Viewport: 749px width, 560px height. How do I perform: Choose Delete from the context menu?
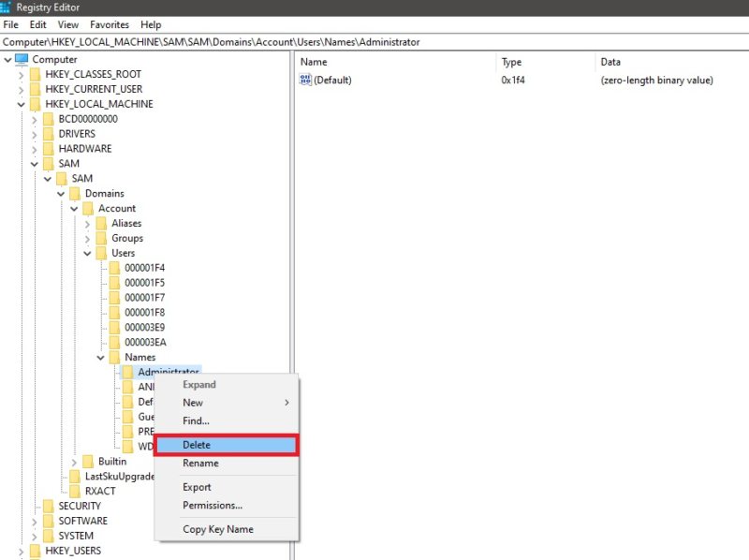(227, 445)
